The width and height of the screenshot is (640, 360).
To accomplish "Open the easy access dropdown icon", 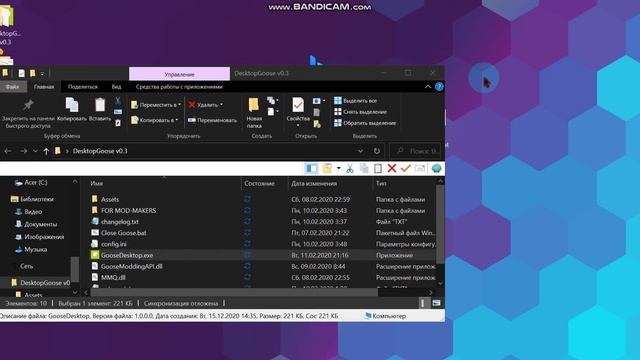I will (272, 111).
